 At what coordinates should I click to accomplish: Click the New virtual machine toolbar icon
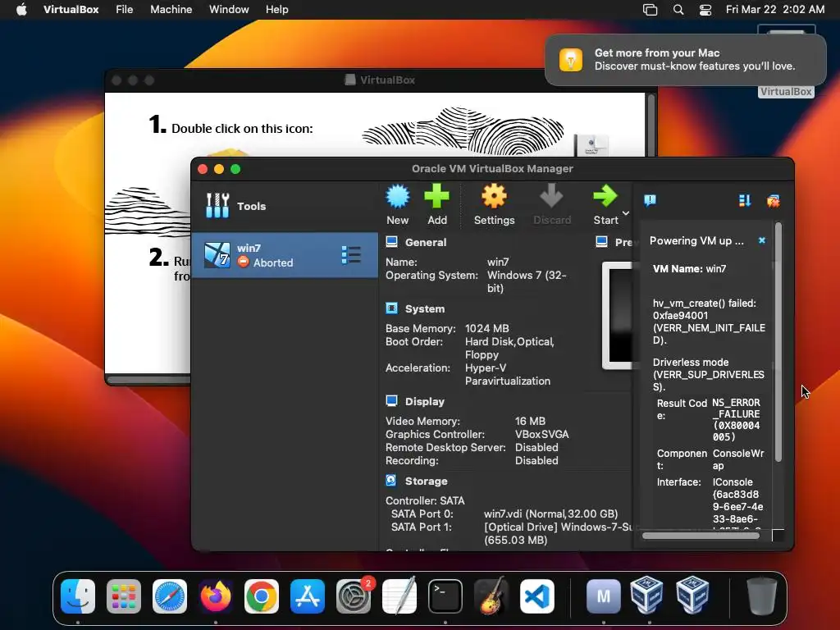click(398, 204)
